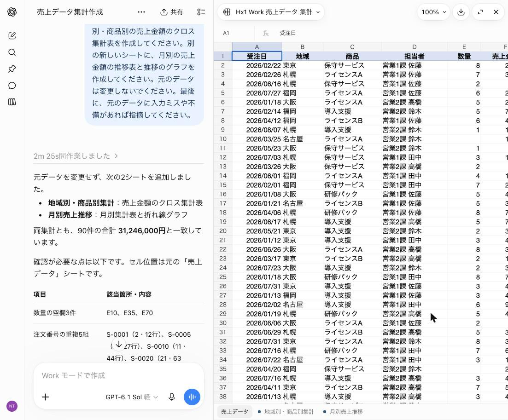Viewport: 508px width, 420px height.
Task: Click the scroll-to-bottom arrow button in chat
Action: click(x=118, y=344)
